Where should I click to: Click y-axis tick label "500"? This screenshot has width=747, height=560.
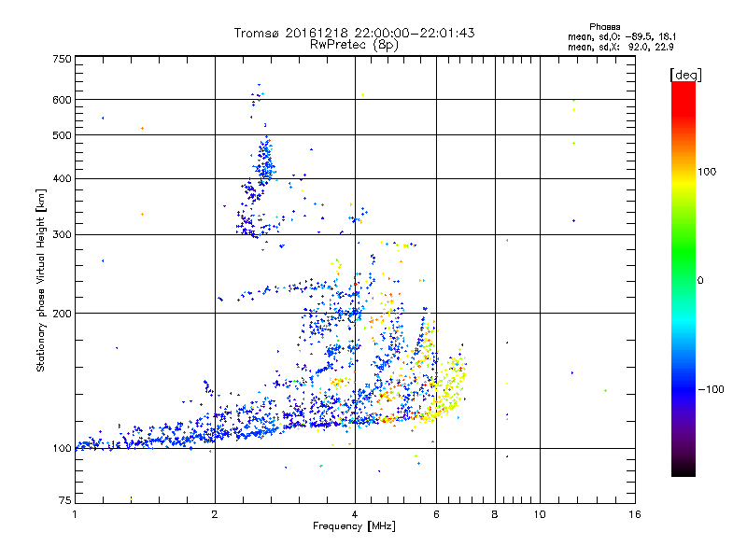63,135
